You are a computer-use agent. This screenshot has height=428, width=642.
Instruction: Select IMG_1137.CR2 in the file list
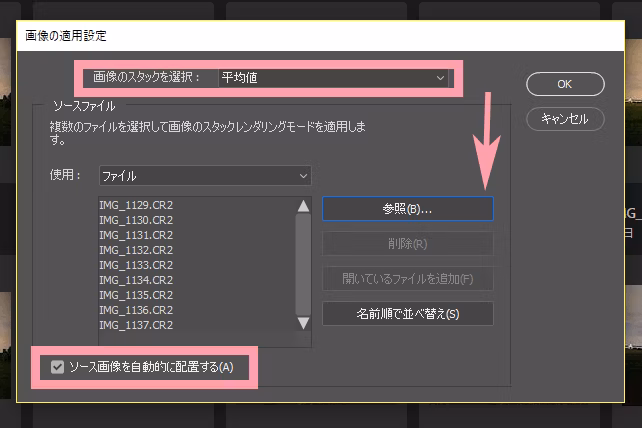(136, 325)
